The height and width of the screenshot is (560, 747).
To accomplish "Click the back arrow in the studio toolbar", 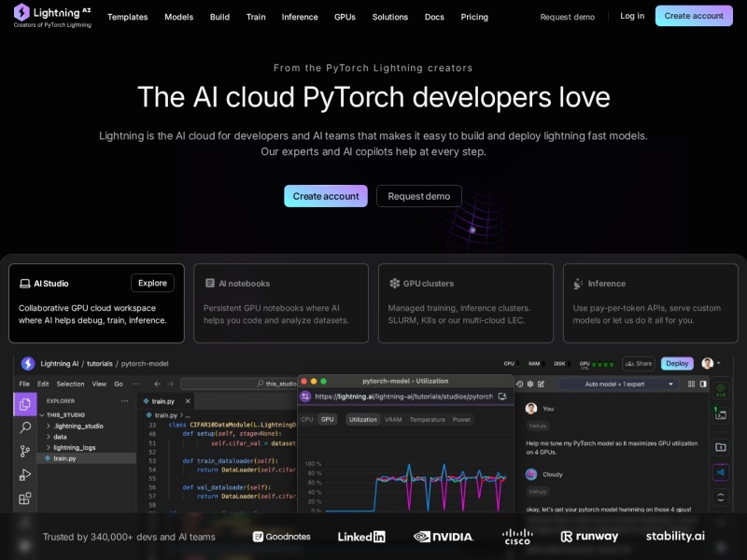I will click(157, 384).
